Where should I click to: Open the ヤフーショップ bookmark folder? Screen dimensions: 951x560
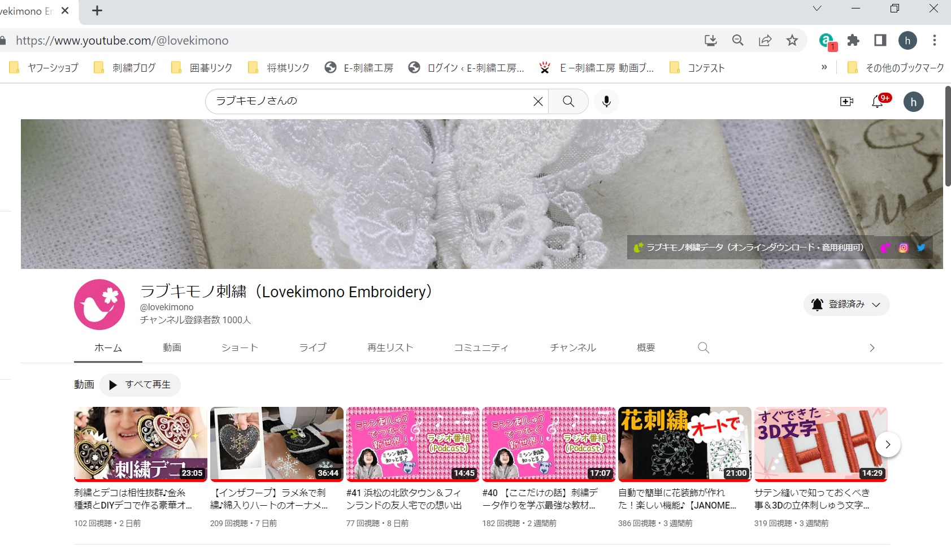44,68
